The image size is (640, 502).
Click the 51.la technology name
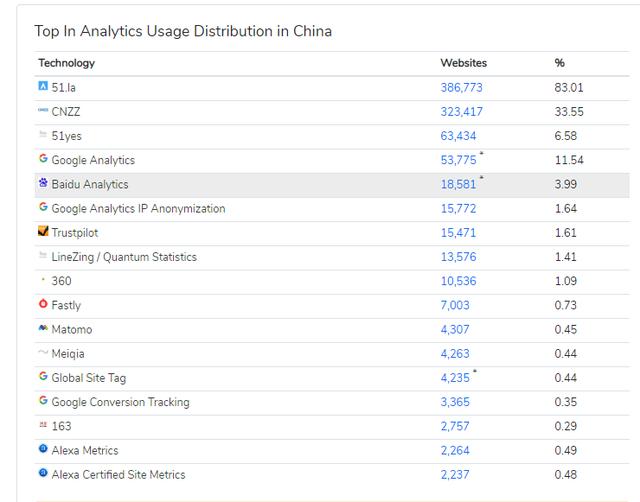63,87
